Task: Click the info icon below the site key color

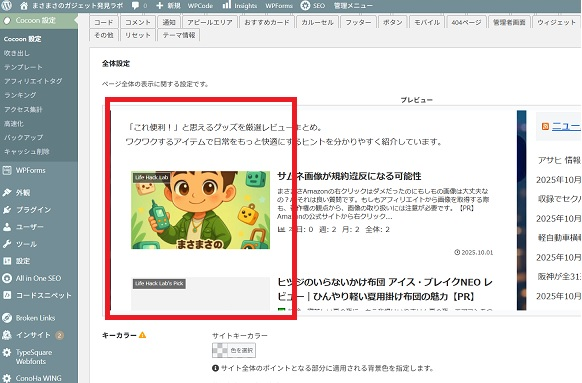Action: click(x=215, y=368)
